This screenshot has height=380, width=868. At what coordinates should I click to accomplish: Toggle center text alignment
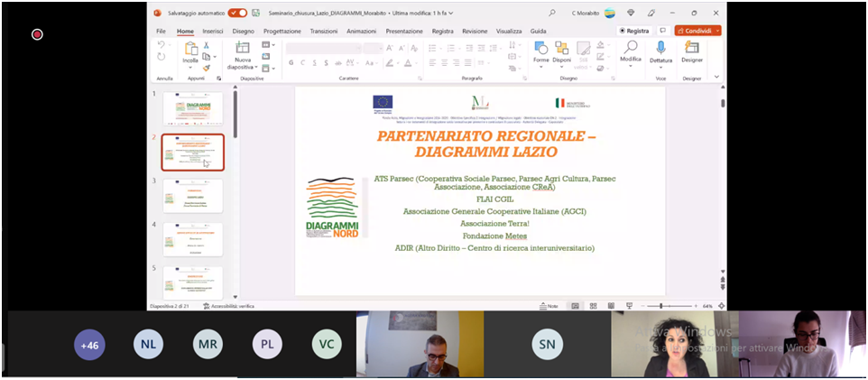tap(445, 62)
